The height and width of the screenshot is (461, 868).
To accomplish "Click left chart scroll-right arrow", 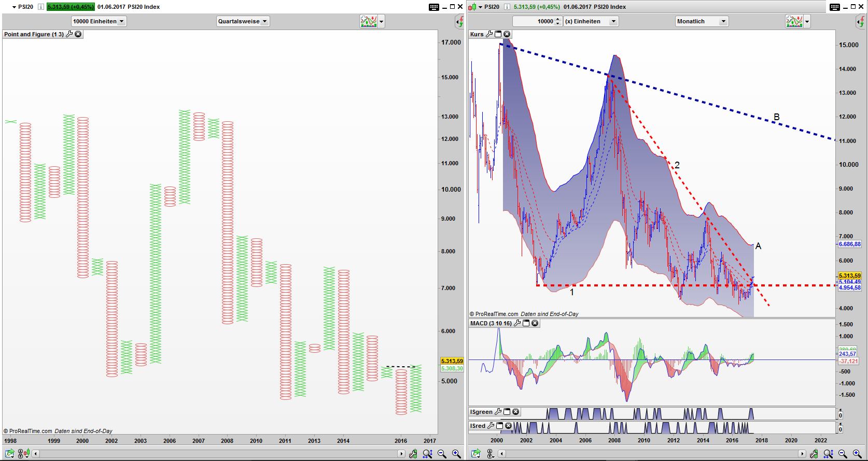I will tap(401, 454).
